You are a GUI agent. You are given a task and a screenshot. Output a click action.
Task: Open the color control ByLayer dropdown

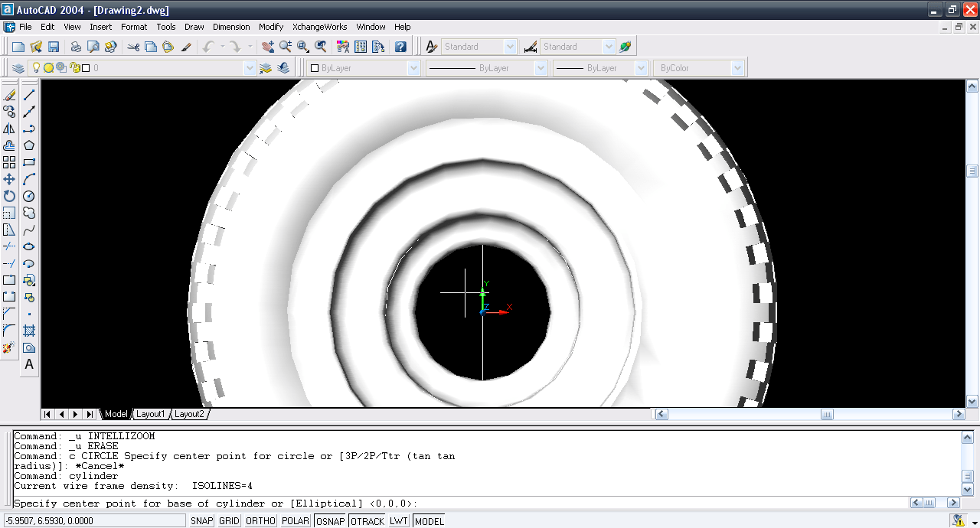[413, 68]
